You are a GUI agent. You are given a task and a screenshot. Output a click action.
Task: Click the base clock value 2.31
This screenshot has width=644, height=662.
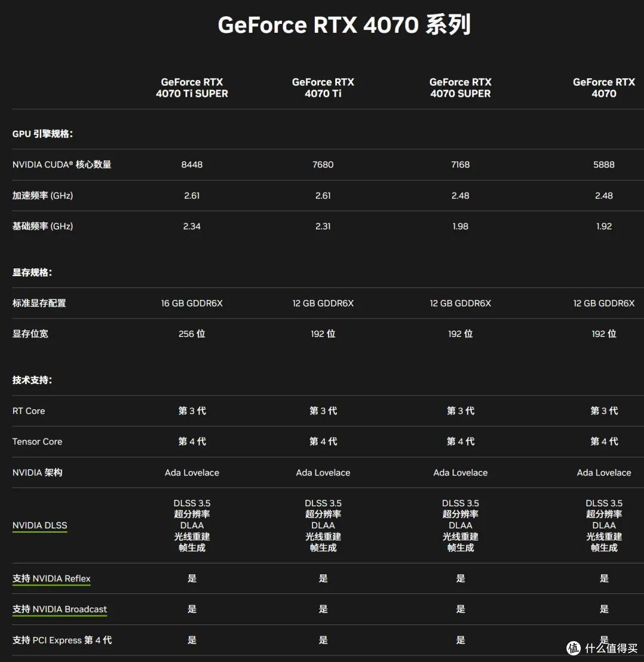pyautogui.click(x=323, y=226)
